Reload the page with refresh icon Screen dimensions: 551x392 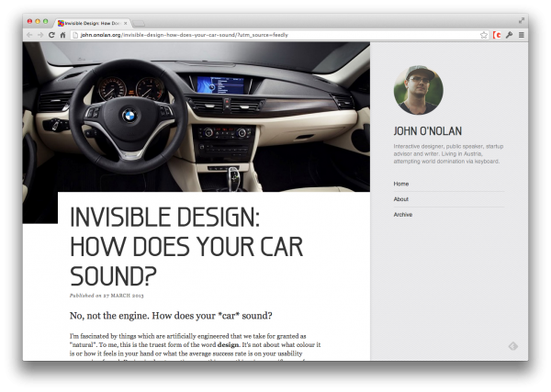[51, 35]
